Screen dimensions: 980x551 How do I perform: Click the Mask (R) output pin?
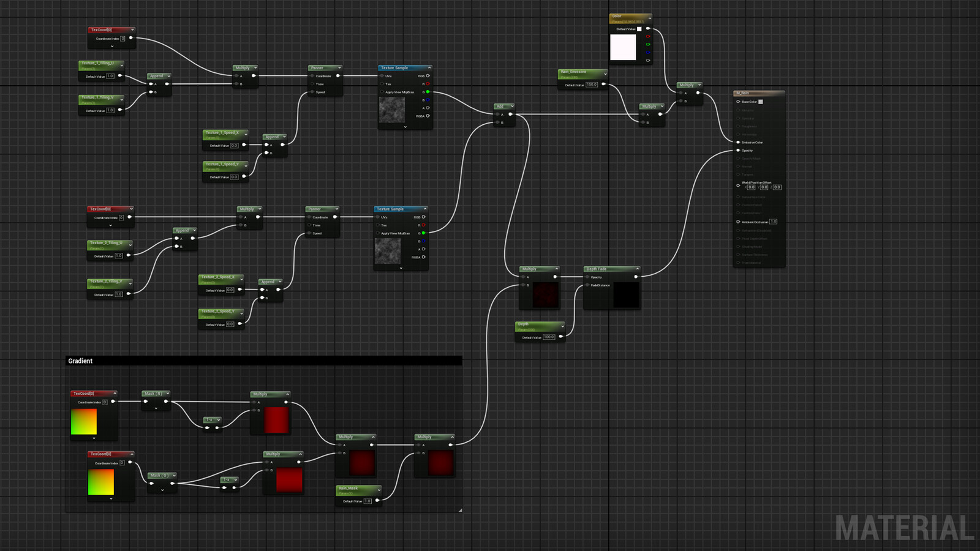[x=166, y=402]
